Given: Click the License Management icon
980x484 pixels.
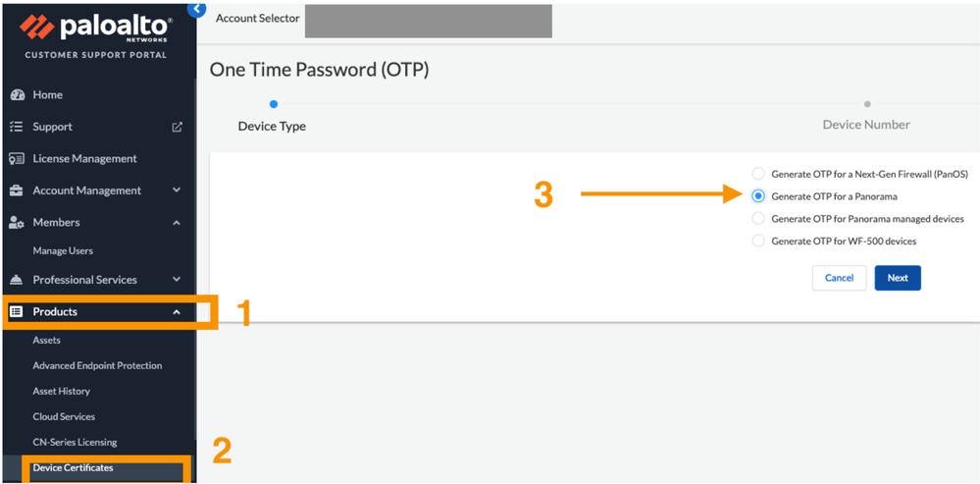Looking at the screenshot, I should (x=16, y=159).
